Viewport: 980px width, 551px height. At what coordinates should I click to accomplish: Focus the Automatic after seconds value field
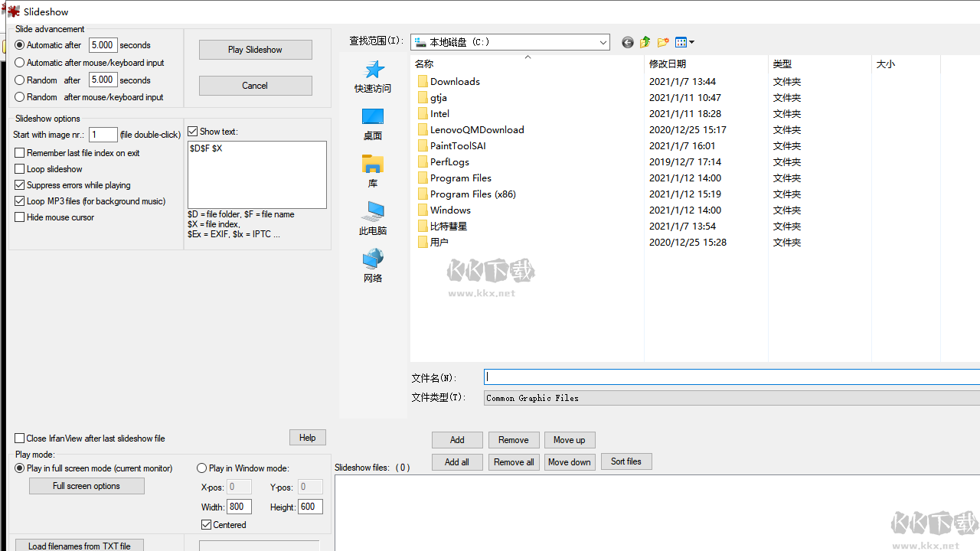coord(103,45)
